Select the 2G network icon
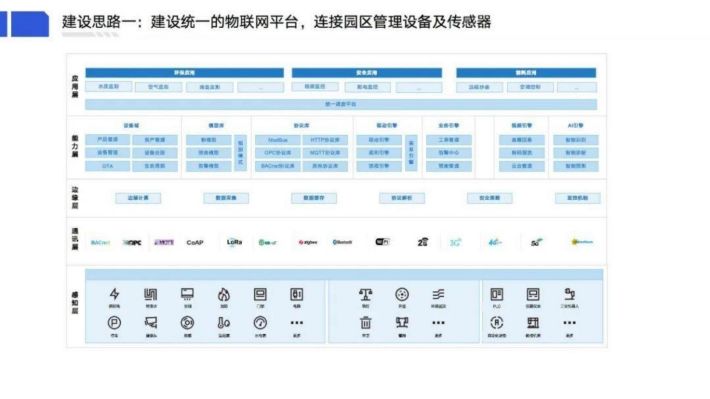The width and height of the screenshot is (710, 399). click(x=422, y=242)
